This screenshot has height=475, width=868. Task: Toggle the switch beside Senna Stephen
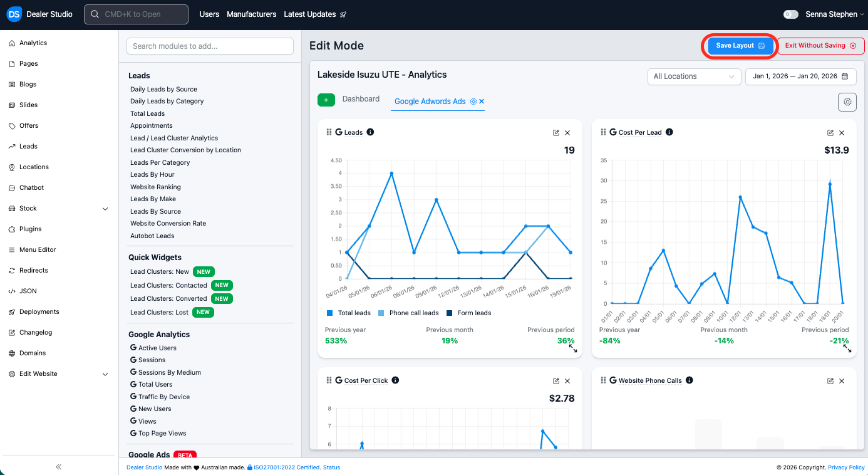(x=791, y=14)
